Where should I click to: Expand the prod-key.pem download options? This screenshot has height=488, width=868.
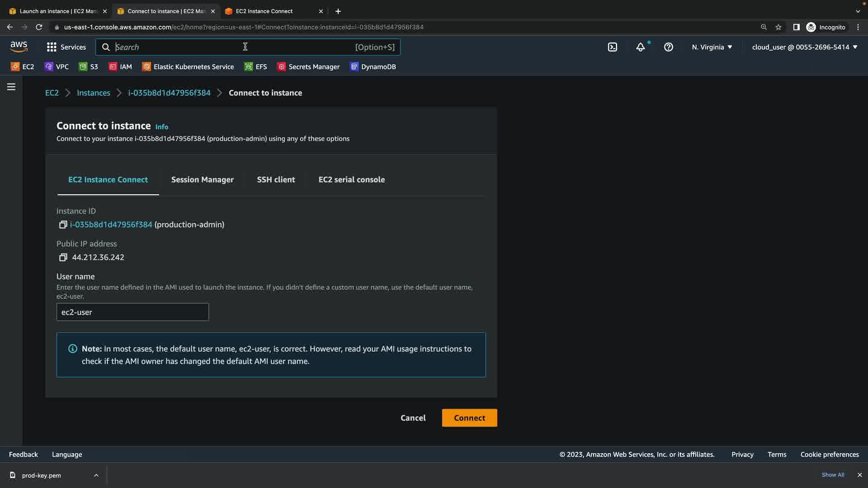tap(96, 475)
